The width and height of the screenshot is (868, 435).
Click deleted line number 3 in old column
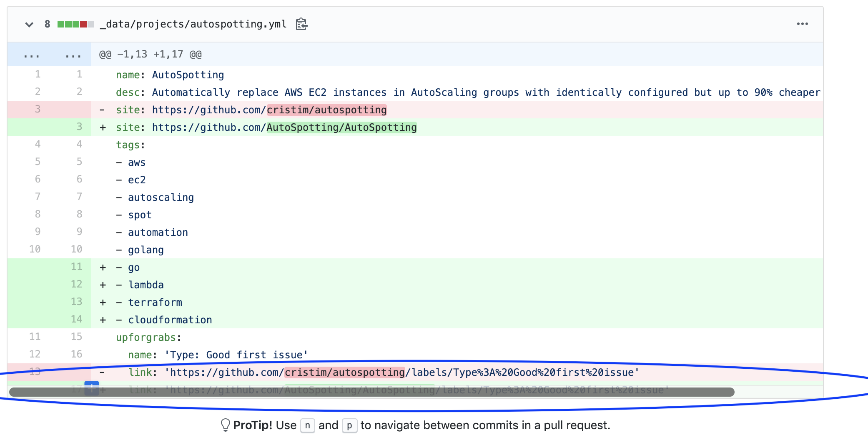coord(37,109)
